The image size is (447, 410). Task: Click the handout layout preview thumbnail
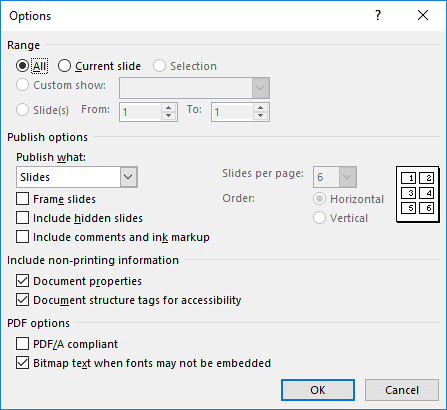(417, 194)
